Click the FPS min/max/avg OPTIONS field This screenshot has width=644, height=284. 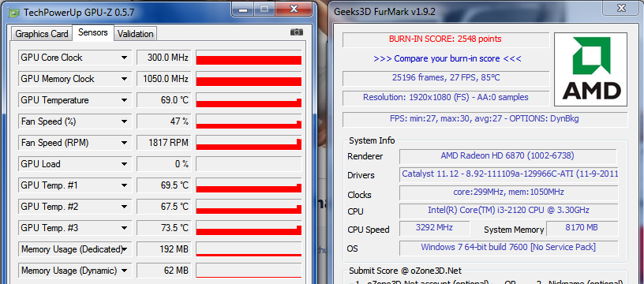coord(485,119)
